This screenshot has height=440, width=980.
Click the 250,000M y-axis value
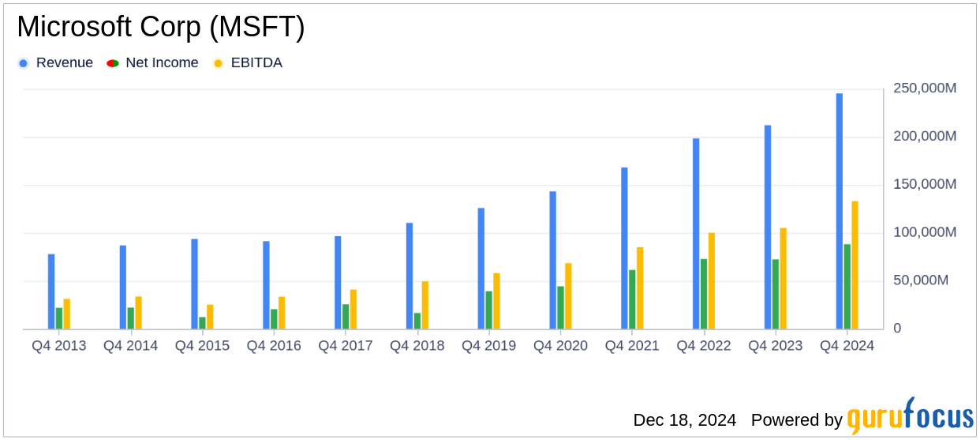925,88
